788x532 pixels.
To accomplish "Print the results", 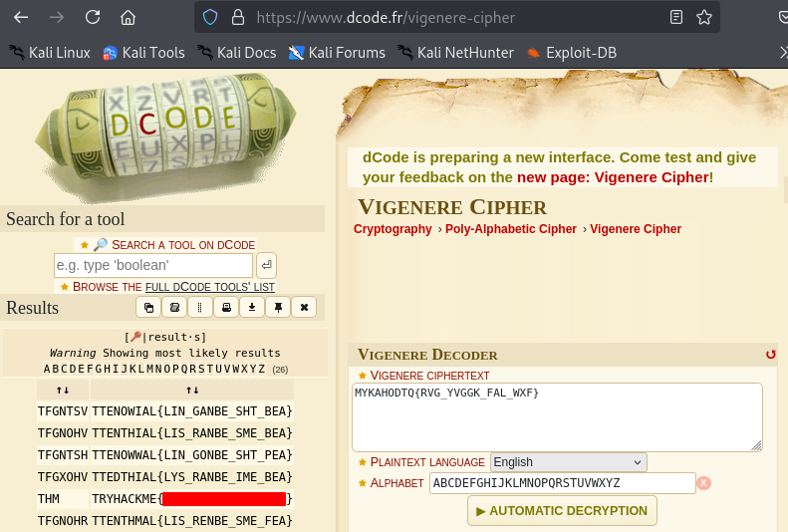I will pos(226,308).
